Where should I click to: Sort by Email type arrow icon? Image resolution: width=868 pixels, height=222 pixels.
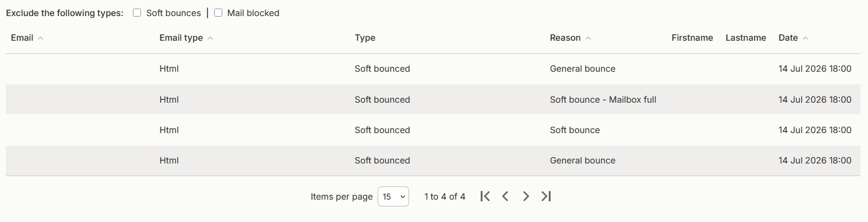tap(210, 38)
